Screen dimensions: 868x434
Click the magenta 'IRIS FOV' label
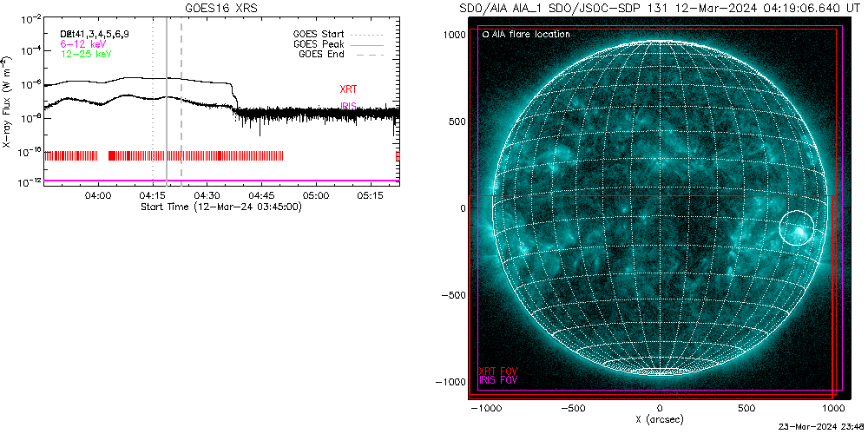click(498, 380)
